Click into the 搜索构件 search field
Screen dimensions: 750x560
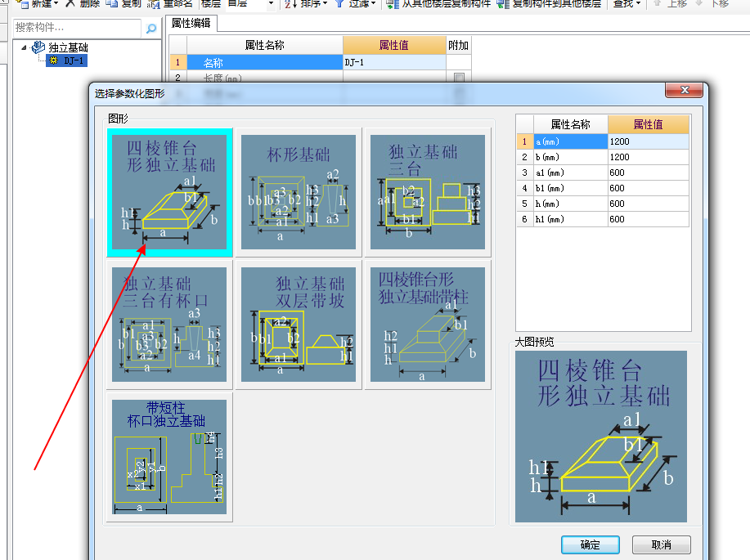(x=77, y=28)
